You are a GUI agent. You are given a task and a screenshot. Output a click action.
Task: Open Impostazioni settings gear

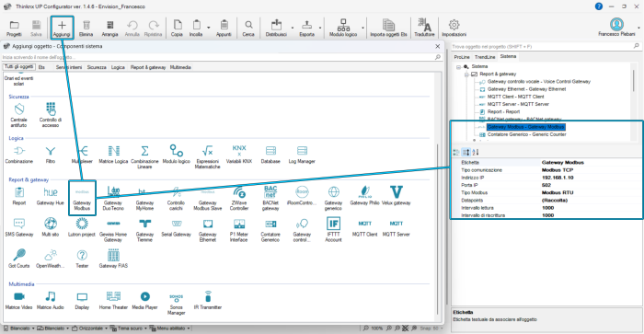tap(454, 28)
